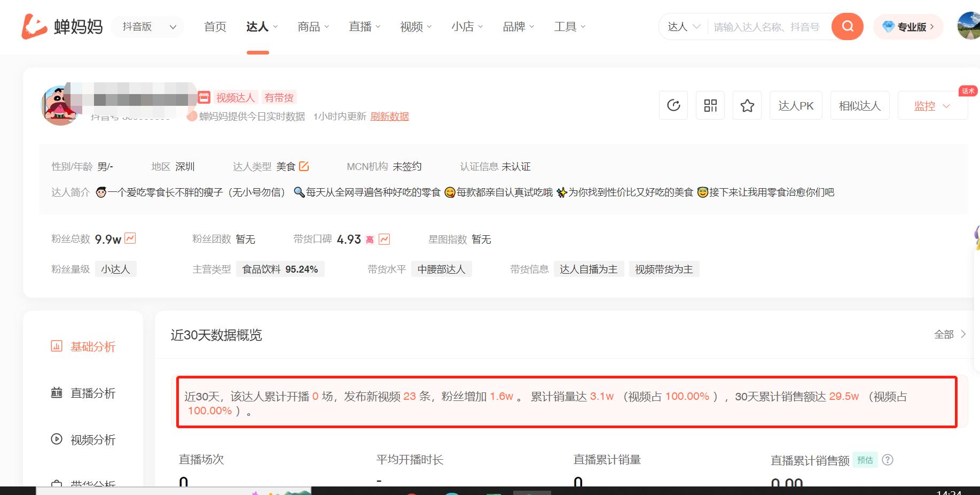Open 视频分析 from the sidebar

coord(92,439)
